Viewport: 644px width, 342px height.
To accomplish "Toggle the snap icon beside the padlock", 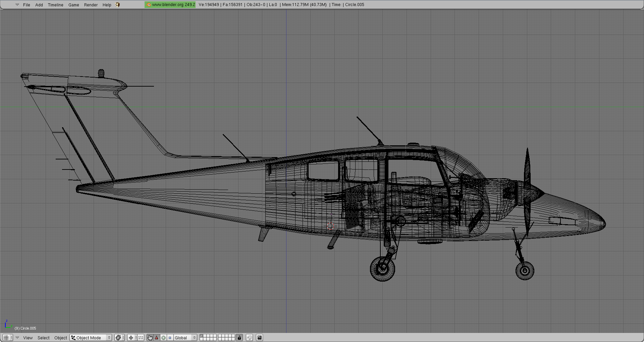I will pyautogui.click(x=250, y=337).
